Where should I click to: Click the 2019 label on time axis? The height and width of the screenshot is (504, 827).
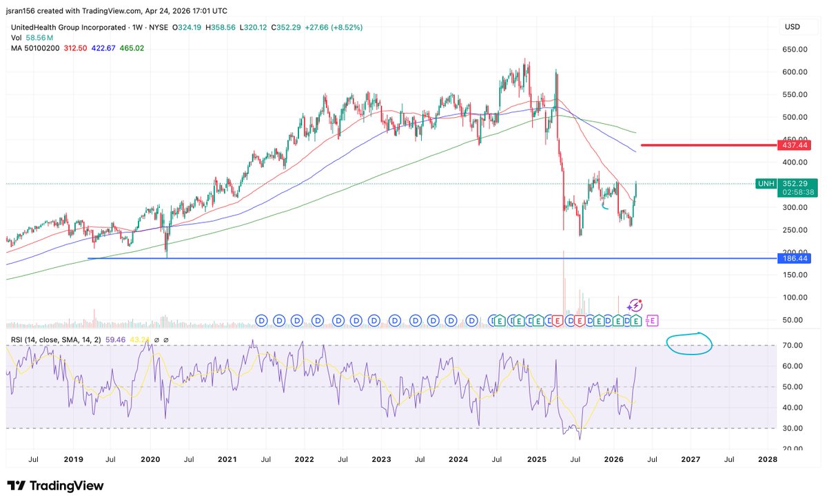tap(72, 459)
